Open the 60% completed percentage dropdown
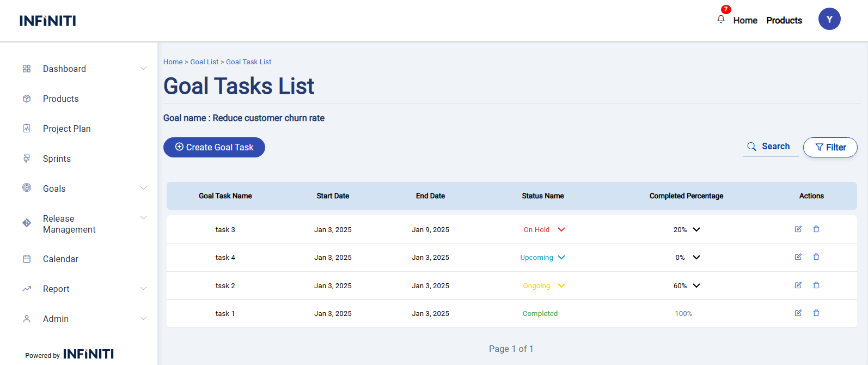The width and height of the screenshot is (868, 365). click(696, 286)
